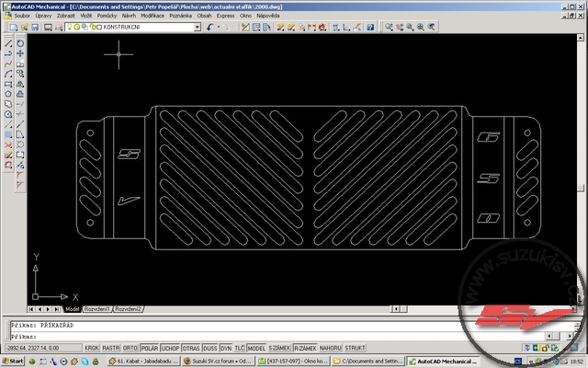Click the R-ZÁMEK status button
Image resolution: width=588 pixels, height=368 pixels.
(x=305, y=348)
